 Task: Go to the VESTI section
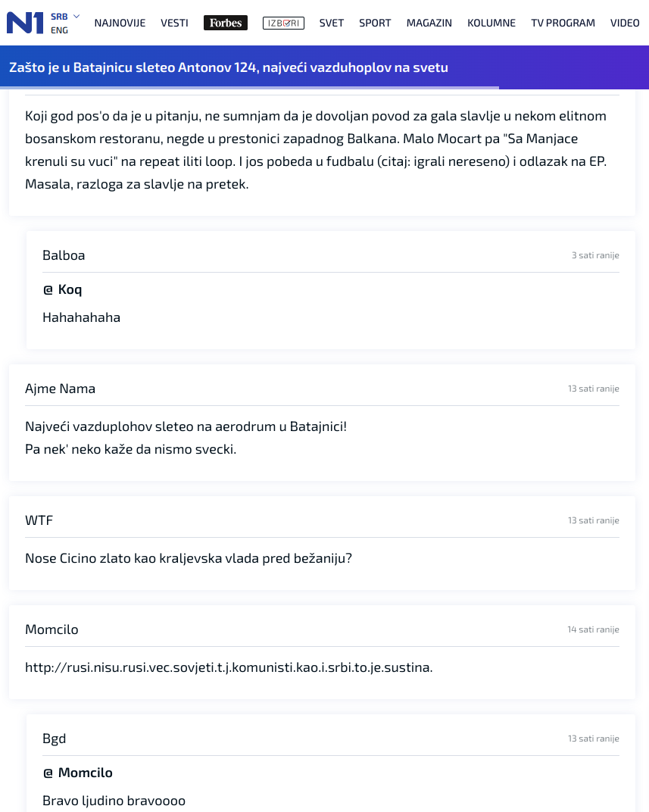coord(174,23)
